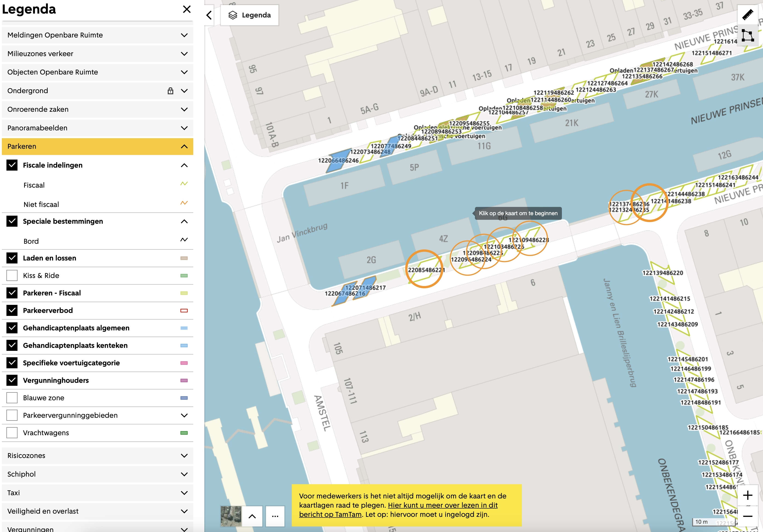Expand the Parkeervergunninggebieden sublayers

[184, 415]
